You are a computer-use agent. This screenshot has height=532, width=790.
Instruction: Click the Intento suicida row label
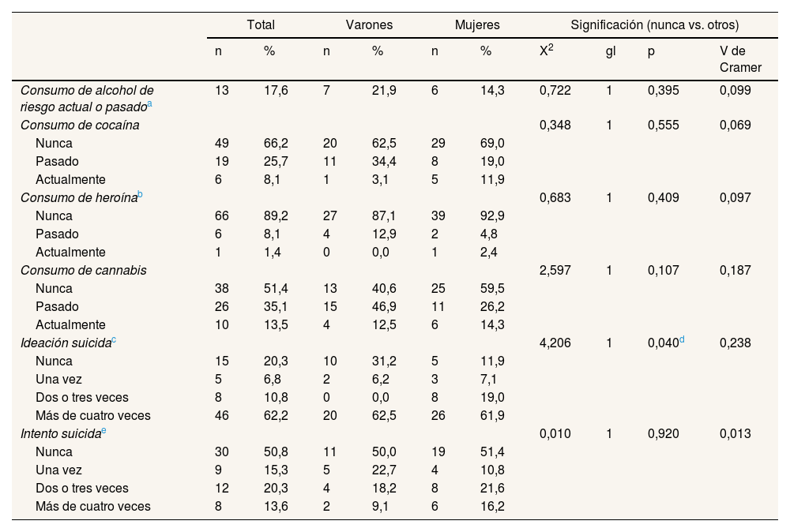click(61, 433)
